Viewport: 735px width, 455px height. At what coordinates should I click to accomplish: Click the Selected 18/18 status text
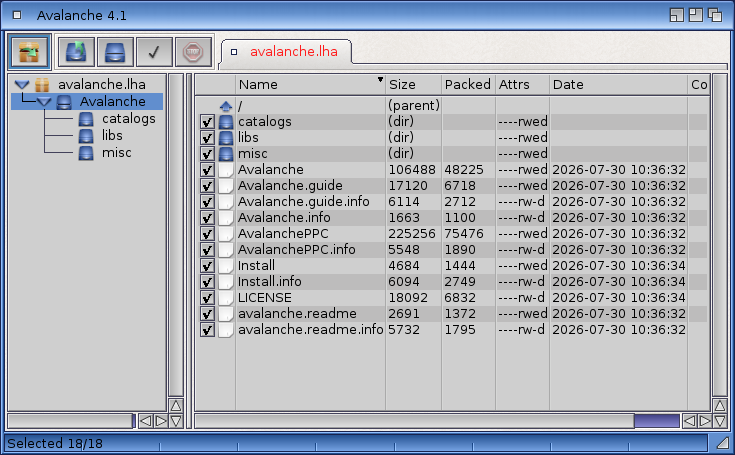[55, 443]
